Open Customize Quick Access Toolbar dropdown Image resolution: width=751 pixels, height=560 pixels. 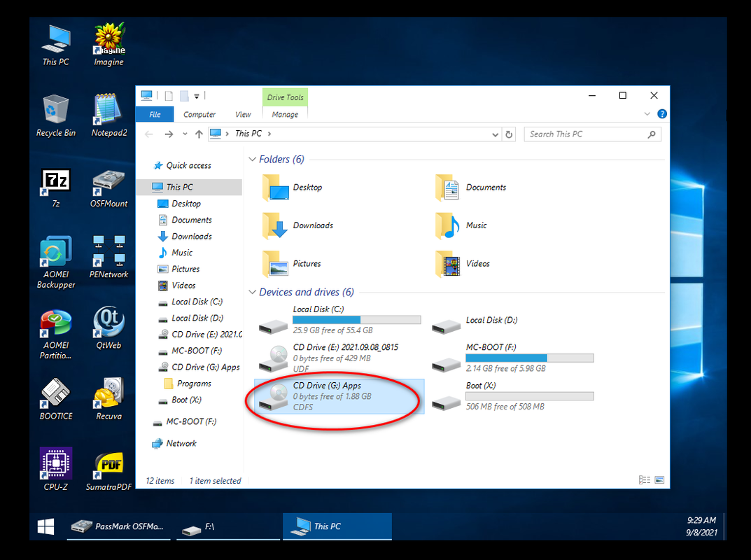197,97
